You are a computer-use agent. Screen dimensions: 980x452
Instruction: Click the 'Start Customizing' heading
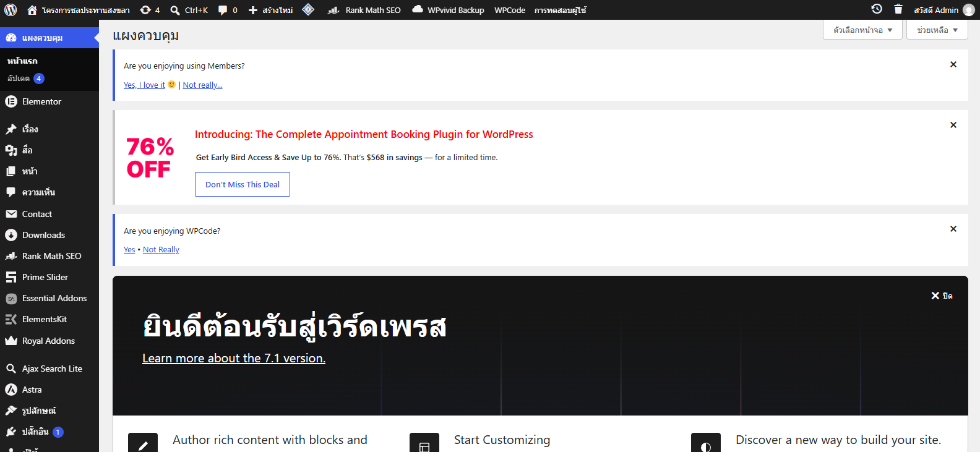click(502, 440)
